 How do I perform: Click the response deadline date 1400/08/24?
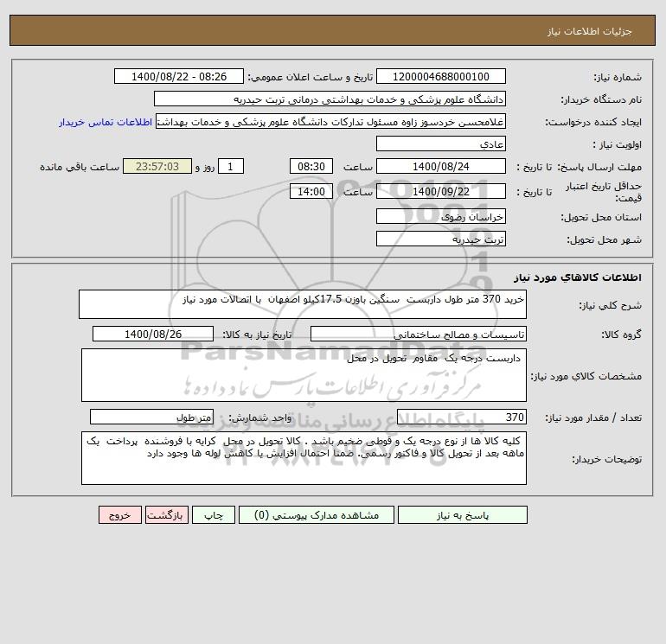point(441,167)
